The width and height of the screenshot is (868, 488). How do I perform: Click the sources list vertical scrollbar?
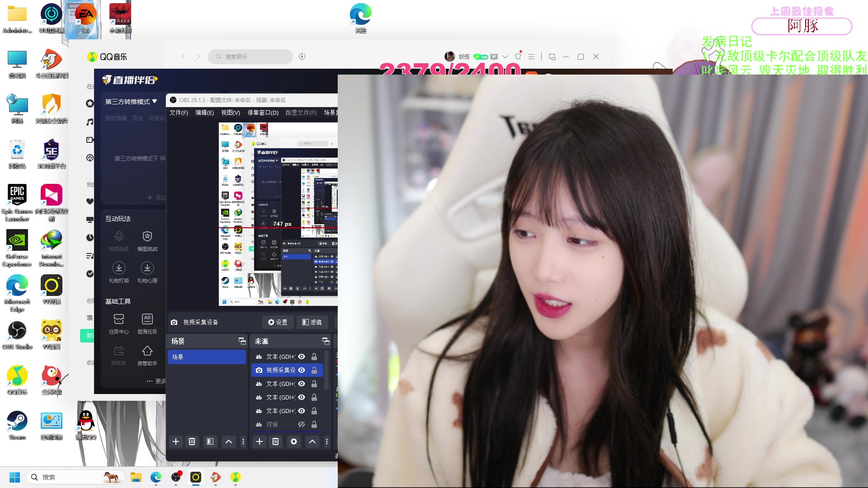(x=326, y=371)
